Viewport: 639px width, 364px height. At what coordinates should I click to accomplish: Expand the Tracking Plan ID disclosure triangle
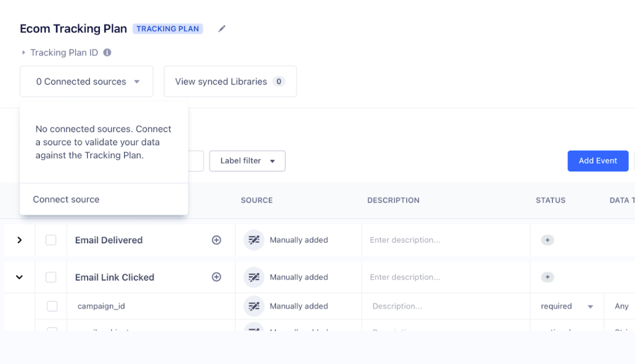[x=23, y=52]
